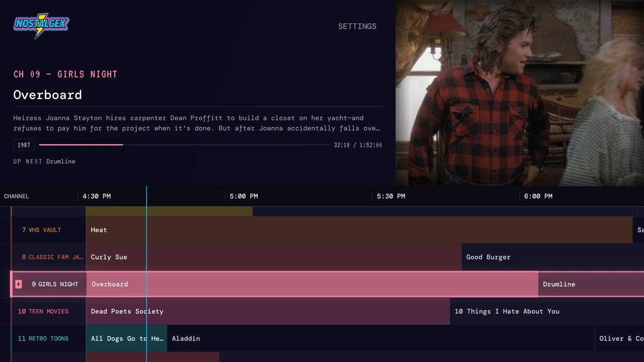Select the 11 Retro Toons channel
This screenshot has width=644, height=362.
tap(49, 338)
